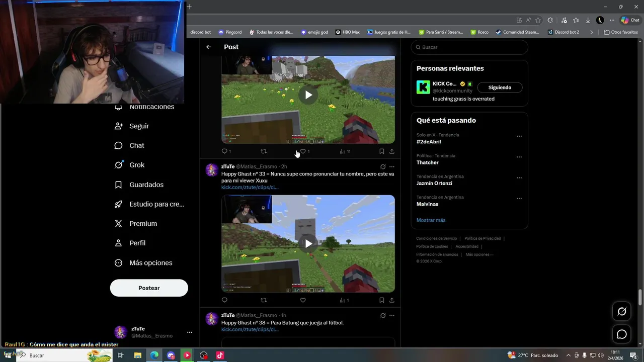Add page to favorites star icon
Viewport: 644px width, 362px height.
[x=538, y=20]
